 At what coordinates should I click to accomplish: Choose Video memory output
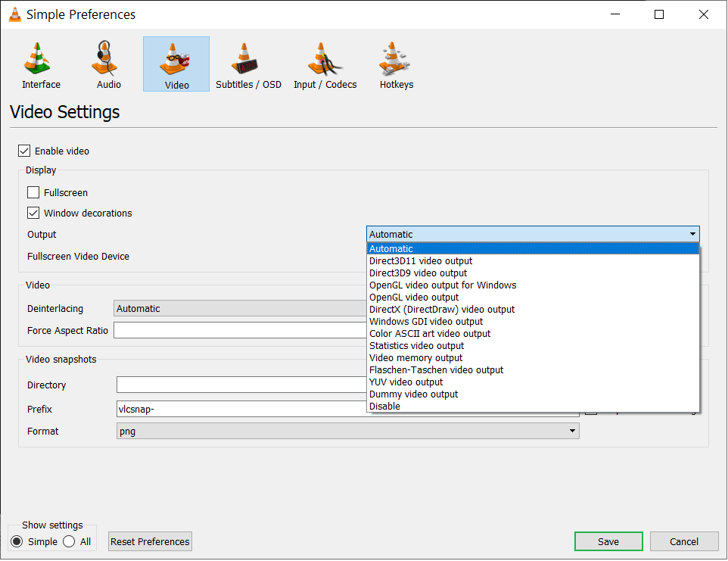pyautogui.click(x=533, y=357)
